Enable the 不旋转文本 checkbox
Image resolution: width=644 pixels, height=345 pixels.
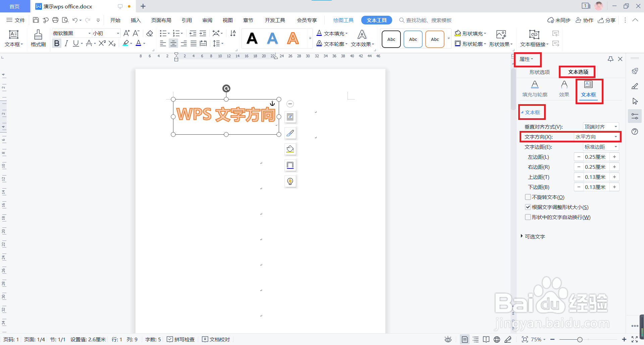click(528, 197)
